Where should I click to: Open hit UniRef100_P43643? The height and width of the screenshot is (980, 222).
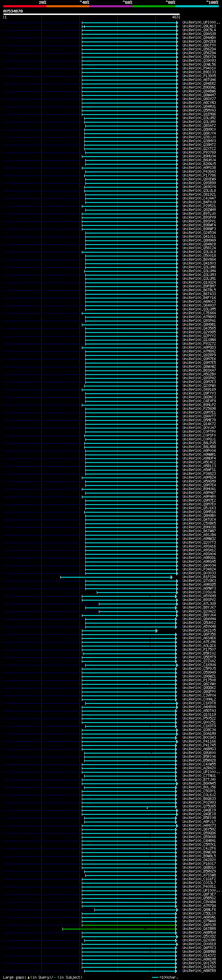(x=199, y=172)
